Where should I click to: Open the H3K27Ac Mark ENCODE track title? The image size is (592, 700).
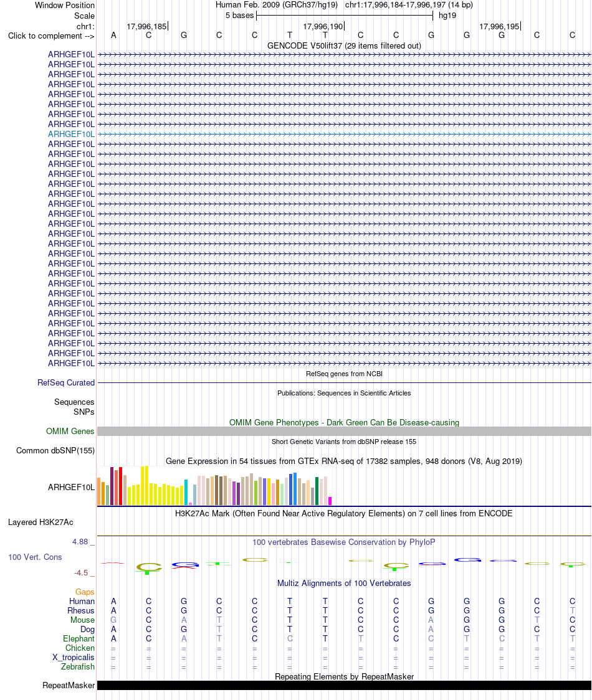344,513
